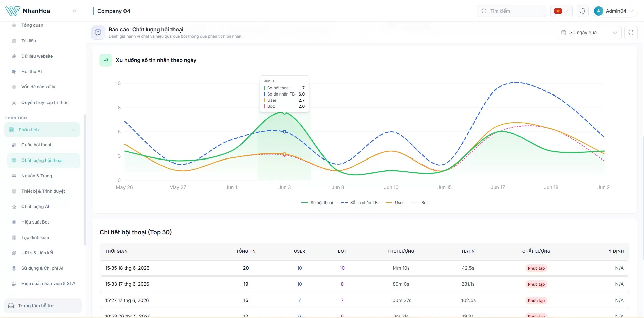Click the chat quality report icon

(x=98, y=33)
